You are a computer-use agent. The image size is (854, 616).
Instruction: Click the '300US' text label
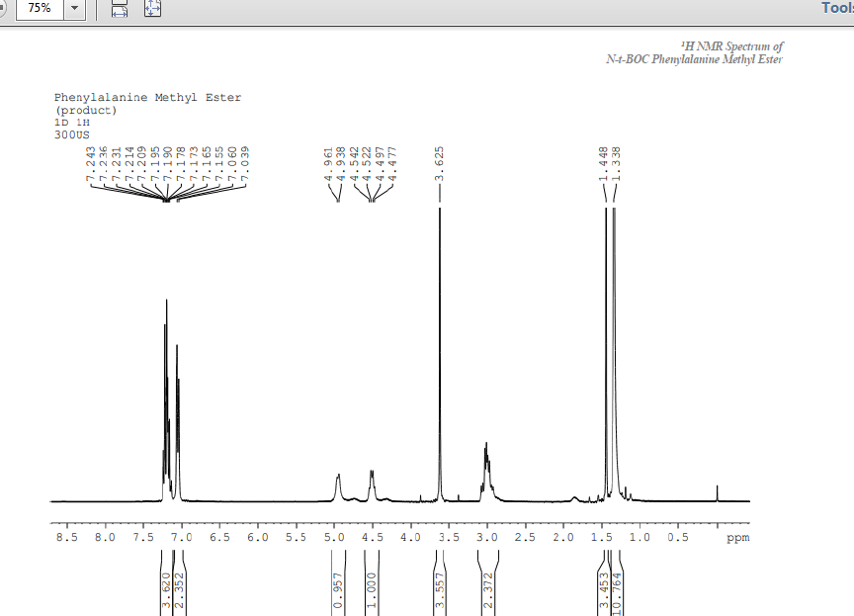(x=70, y=132)
